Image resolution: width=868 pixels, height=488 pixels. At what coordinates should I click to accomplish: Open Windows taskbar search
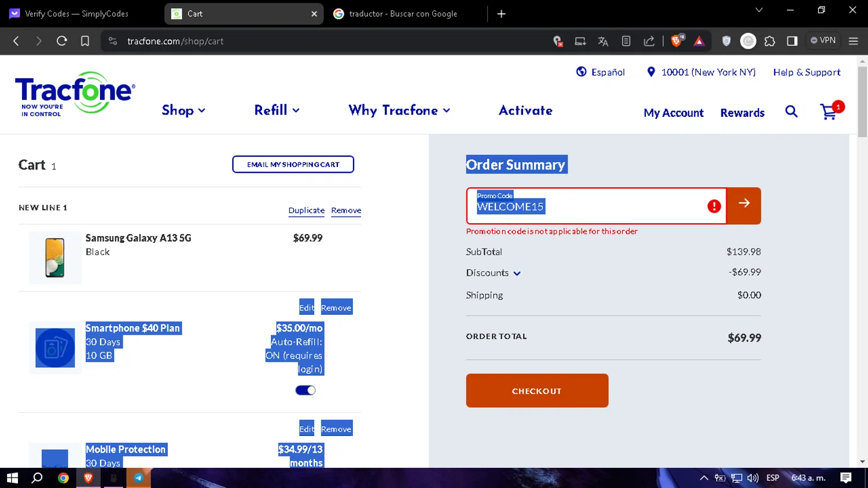pos(37,478)
